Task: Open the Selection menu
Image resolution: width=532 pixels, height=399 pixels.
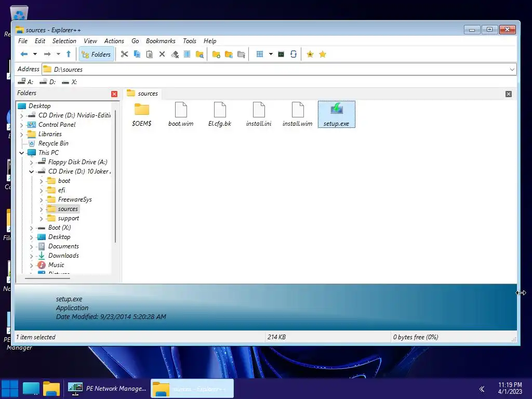Action: [64, 41]
